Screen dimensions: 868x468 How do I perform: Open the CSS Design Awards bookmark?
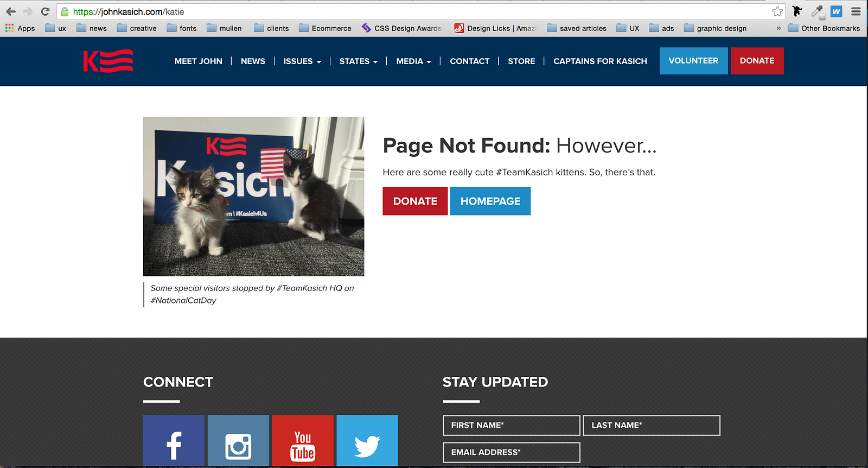tap(401, 28)
